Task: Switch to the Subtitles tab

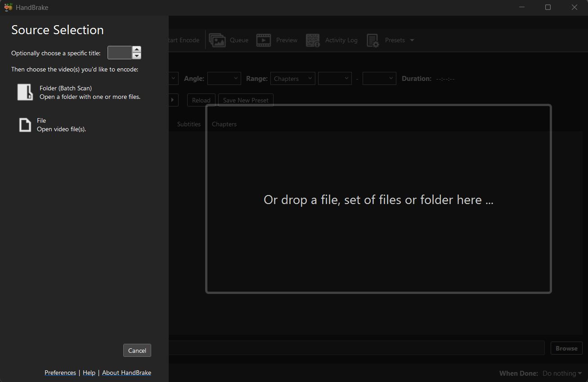Action: (x=189, y=124)
